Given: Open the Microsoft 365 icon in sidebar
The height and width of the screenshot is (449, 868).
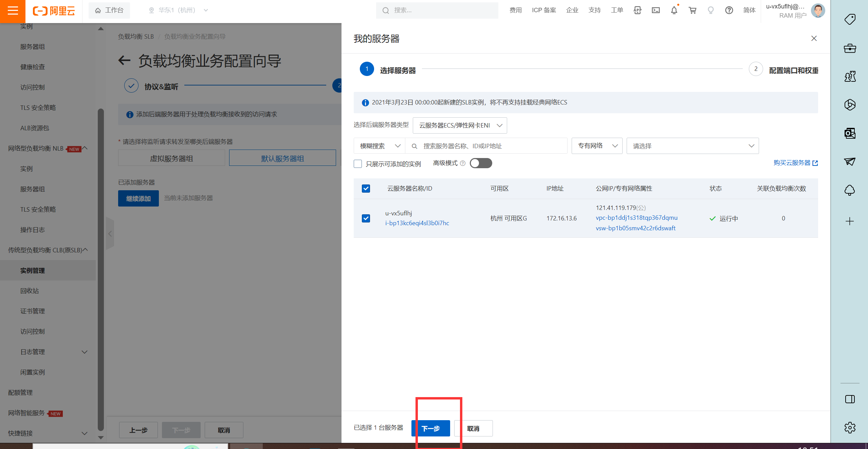Looking at the screenshot, I should (850, 105).
